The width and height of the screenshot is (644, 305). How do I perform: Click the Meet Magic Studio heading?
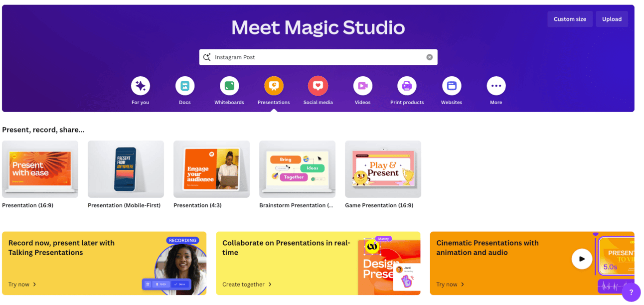318,28
